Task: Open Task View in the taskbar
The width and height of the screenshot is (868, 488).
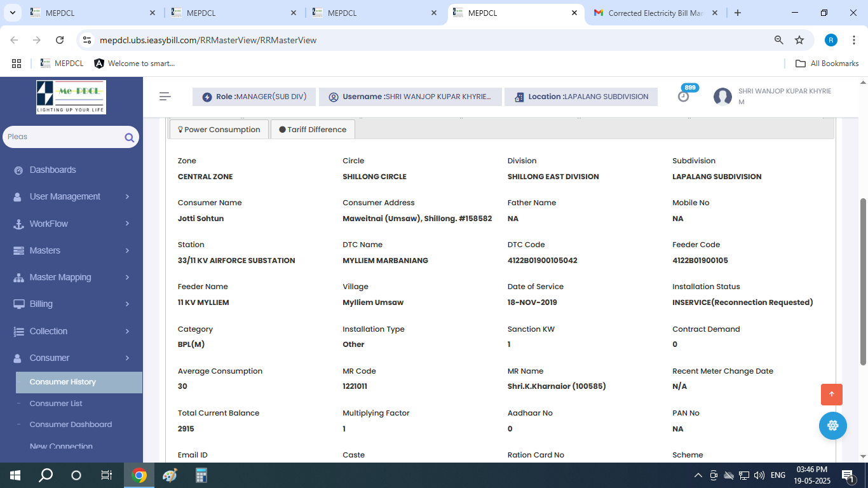Action: pyautogui.click(x=107, y=475)
